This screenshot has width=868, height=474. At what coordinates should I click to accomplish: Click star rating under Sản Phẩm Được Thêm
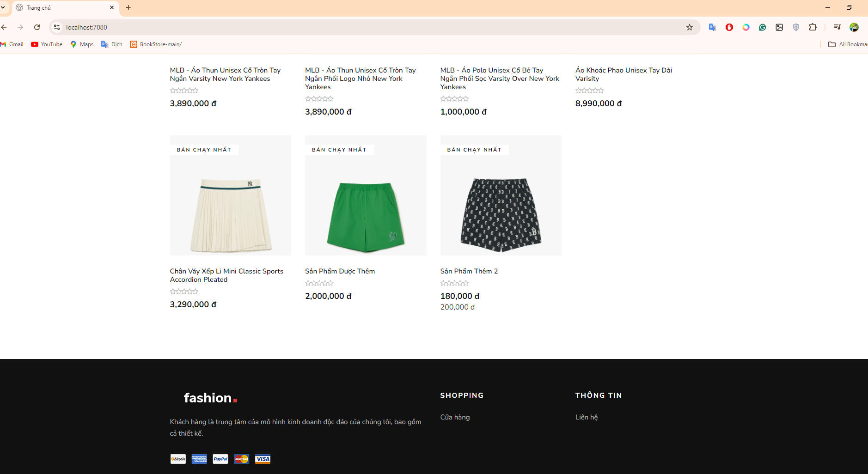coord(319,283)
